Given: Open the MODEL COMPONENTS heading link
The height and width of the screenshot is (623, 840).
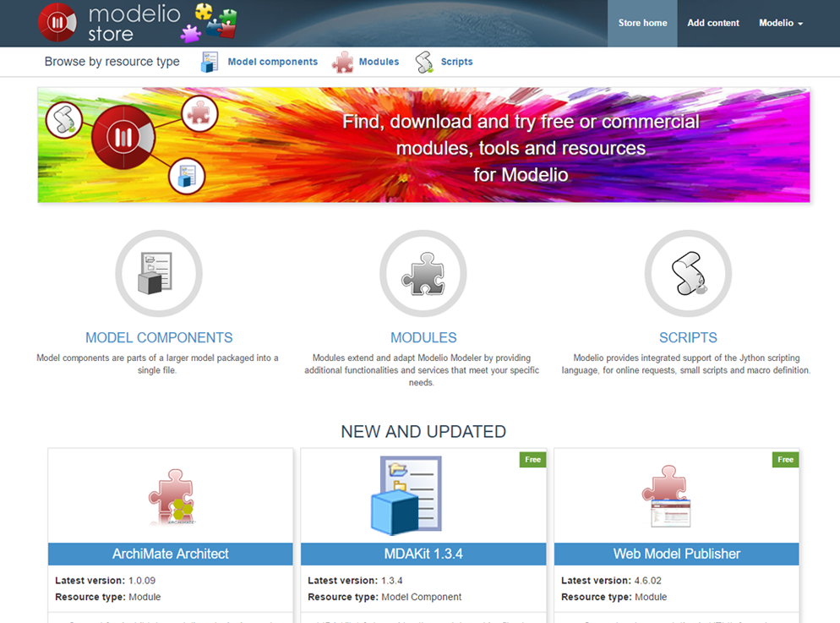Looking at the screenshot, I should point(159,337).
